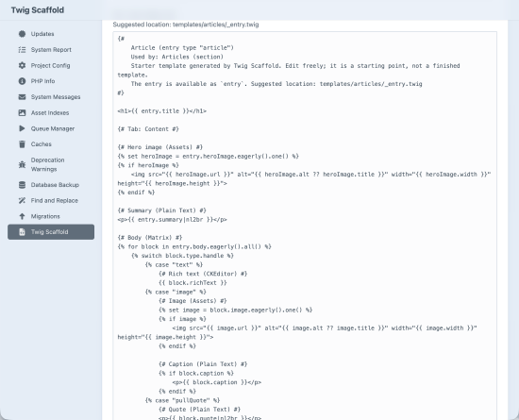Click the System Messages envelope icon
The image size is (519, 420).
[22, 97]
